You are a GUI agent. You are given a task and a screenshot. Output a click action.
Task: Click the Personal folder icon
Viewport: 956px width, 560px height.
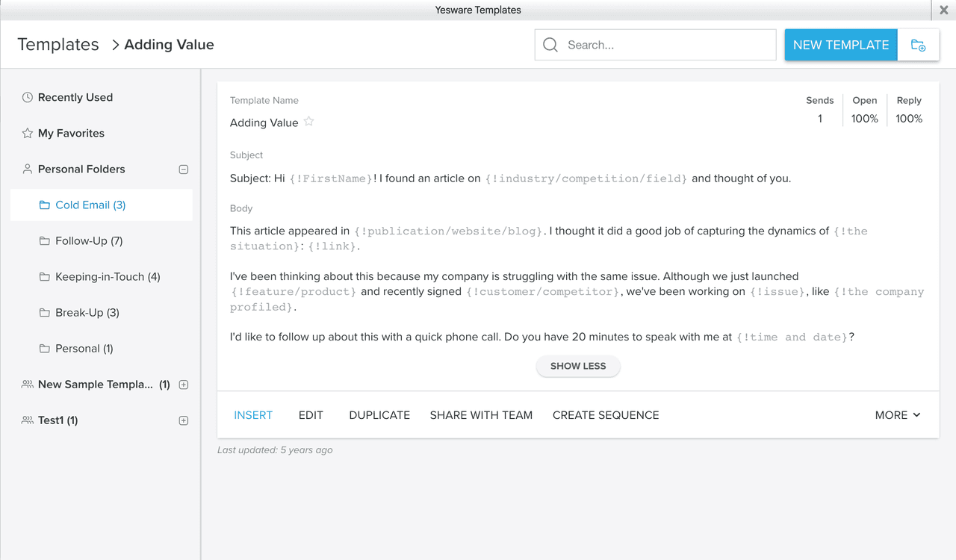pyautogui.click(x=45, y=348)
